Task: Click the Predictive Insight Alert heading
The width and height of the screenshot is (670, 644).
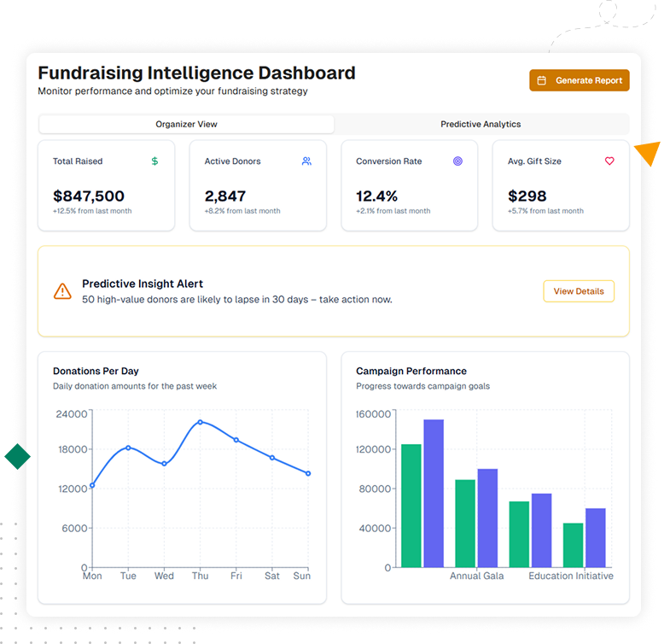Action: (143, 284)
